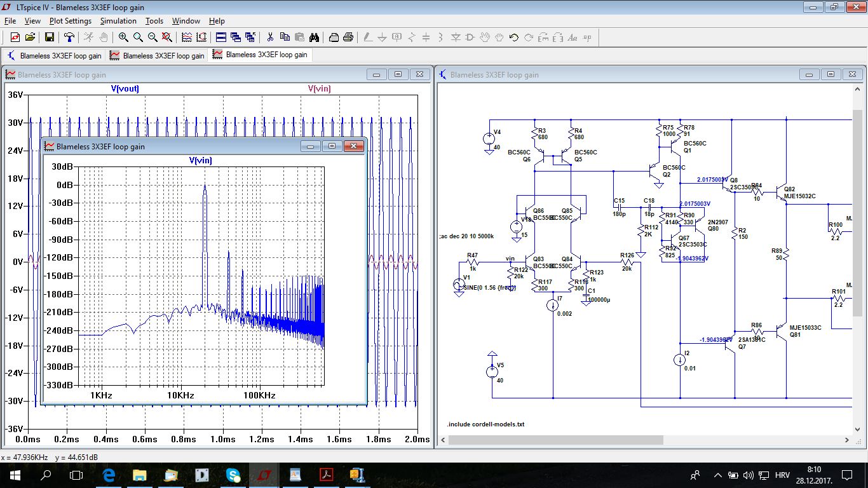Click the Undo arrow icon
Image resolution: width=868 pixels, height=488 pixels.
tap(514, 37)
